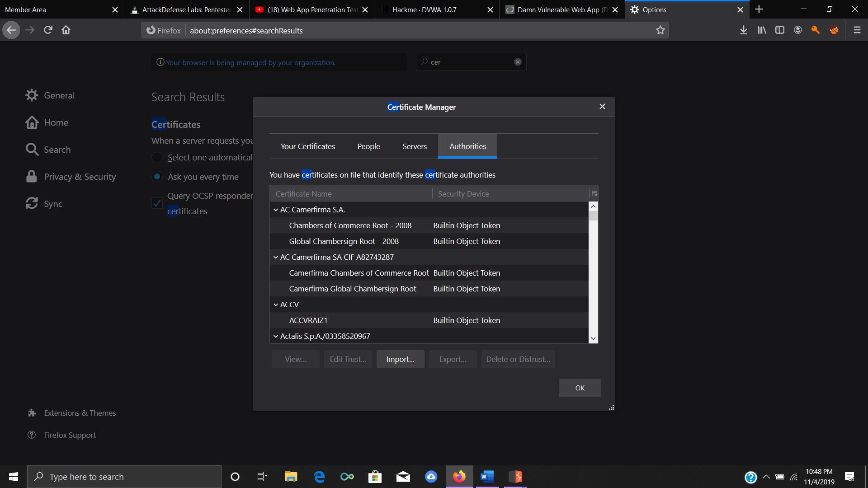
Task: Open the Library icon in toolbar
Action: 762,30
